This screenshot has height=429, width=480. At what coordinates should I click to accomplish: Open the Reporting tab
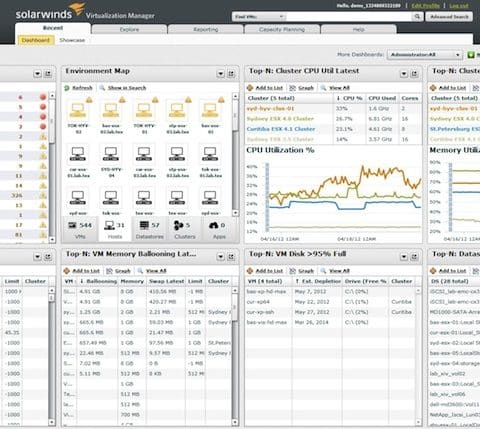[206, 29]
